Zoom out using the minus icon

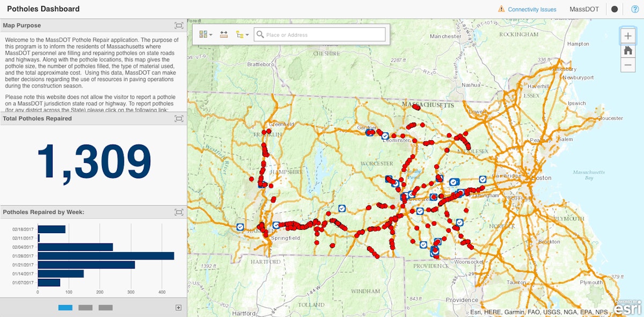point(628,65)
